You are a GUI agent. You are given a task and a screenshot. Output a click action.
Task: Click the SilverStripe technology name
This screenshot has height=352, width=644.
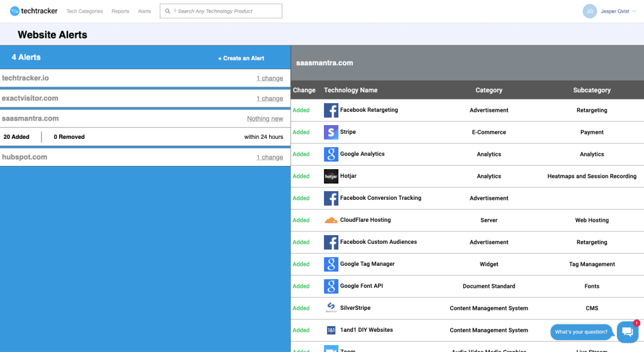(x=355, y=308)
